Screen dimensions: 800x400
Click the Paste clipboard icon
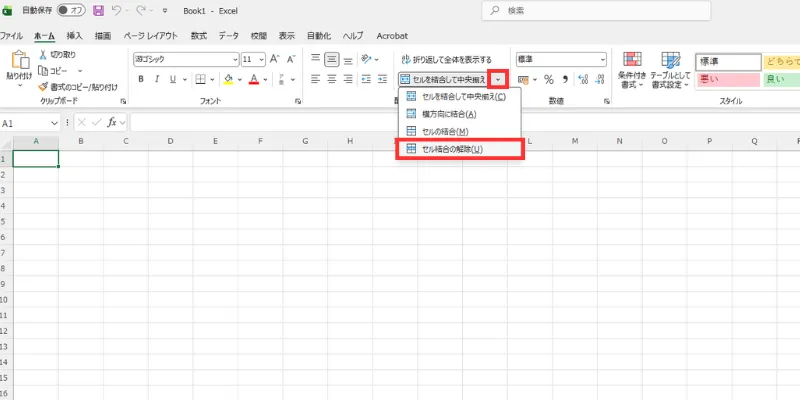coord(20,60)
